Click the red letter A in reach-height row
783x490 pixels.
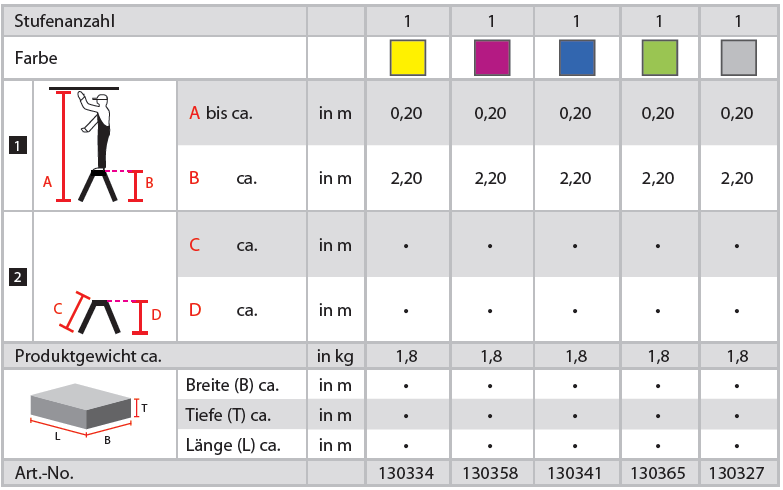pos(195,113)
